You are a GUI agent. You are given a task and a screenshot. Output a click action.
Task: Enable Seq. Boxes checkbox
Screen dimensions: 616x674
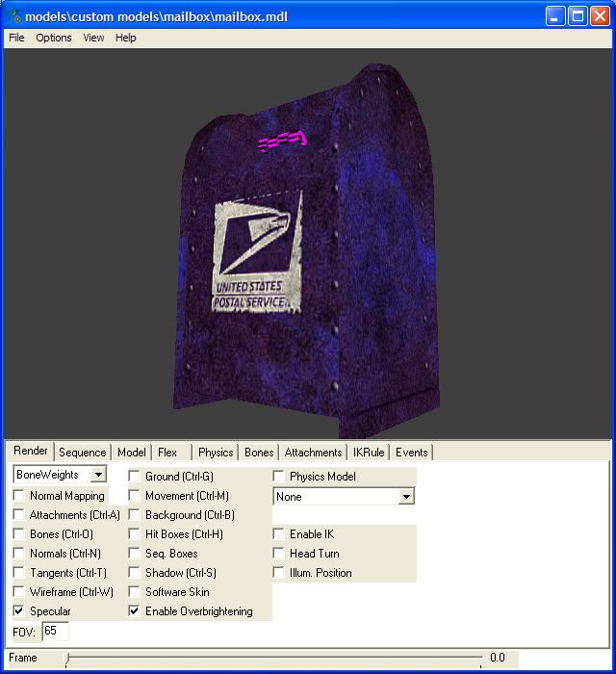click(134, 554)
